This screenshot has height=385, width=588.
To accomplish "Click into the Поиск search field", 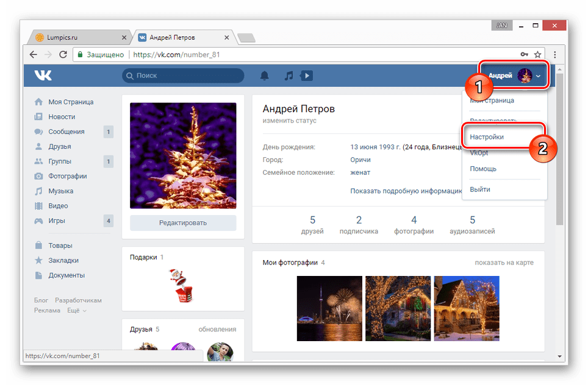I will [183, 76].
